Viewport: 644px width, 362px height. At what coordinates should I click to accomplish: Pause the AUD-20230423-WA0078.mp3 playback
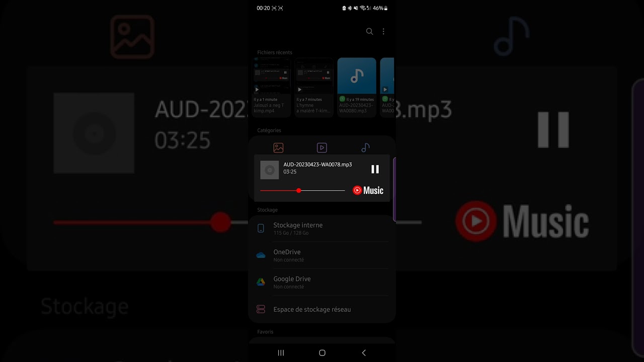coord(375,169)
